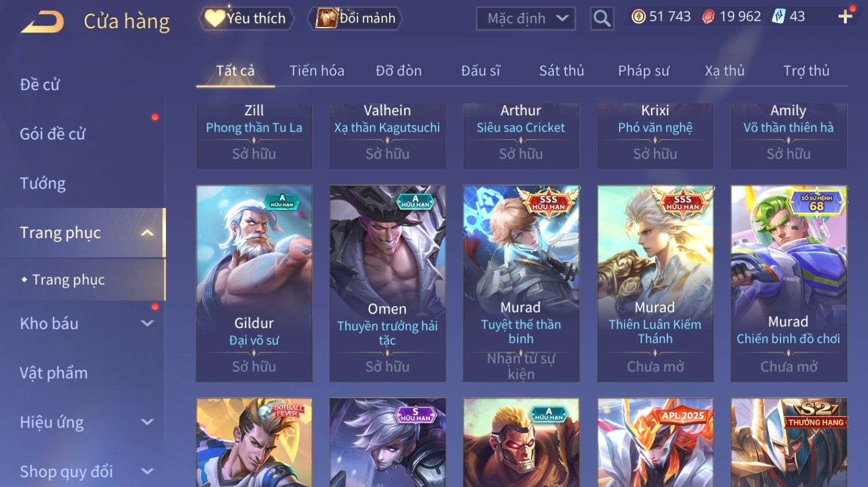868x487 pixels.
Task: Tap the blue voucher ticket icon
Action: click(x=779, y=16)
